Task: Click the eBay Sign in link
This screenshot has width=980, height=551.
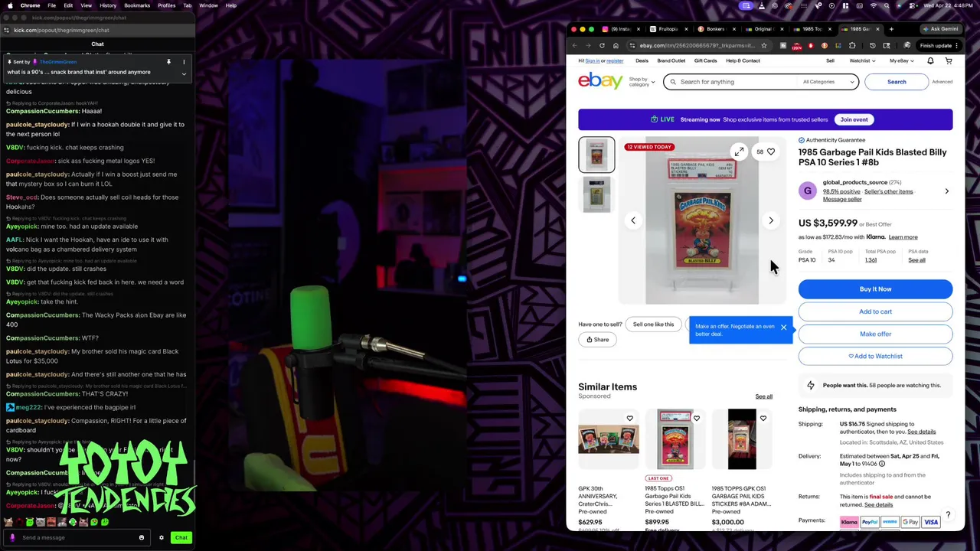Action: (x=593, y=60)
